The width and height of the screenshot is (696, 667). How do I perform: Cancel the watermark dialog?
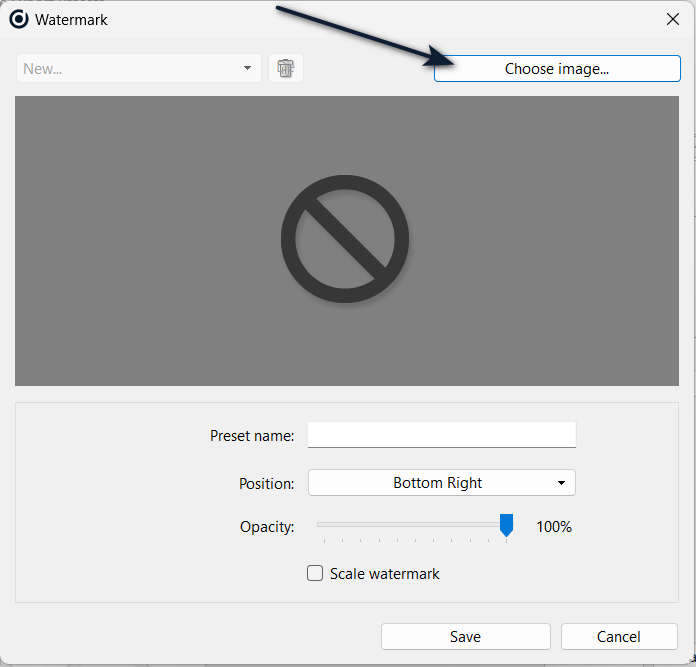pos(618,637)
